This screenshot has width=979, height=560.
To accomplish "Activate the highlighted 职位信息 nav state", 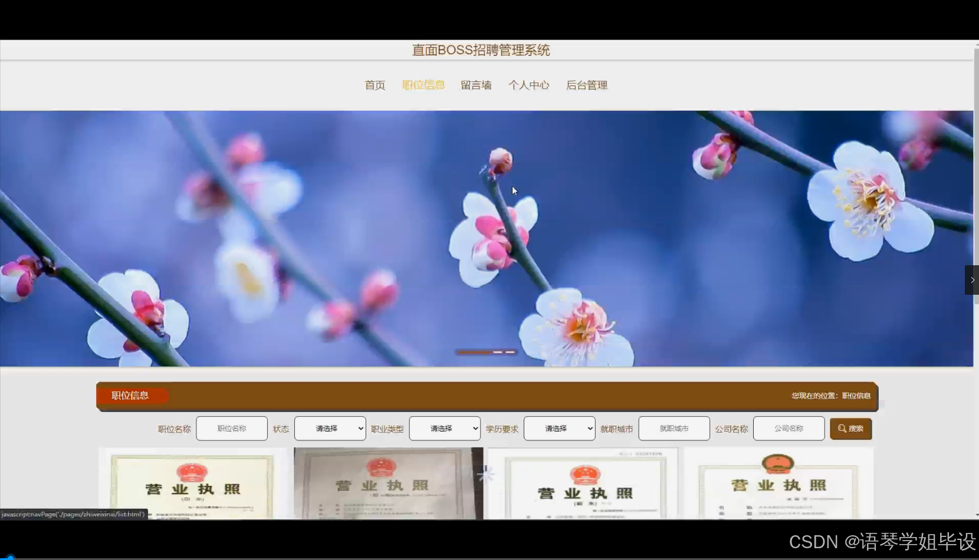I will (x=423, y=85).
